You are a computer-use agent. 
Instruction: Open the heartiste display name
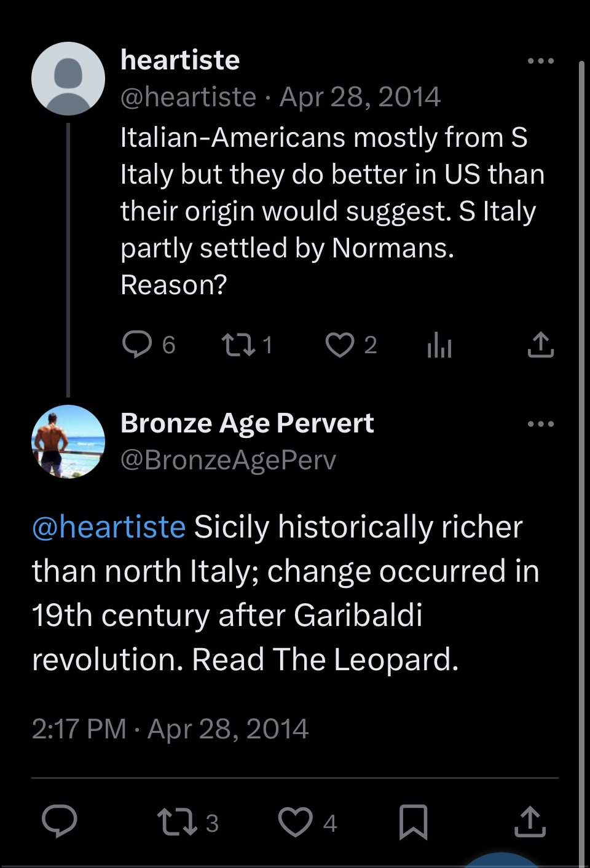pyautogui.click(x=180, y=60)
